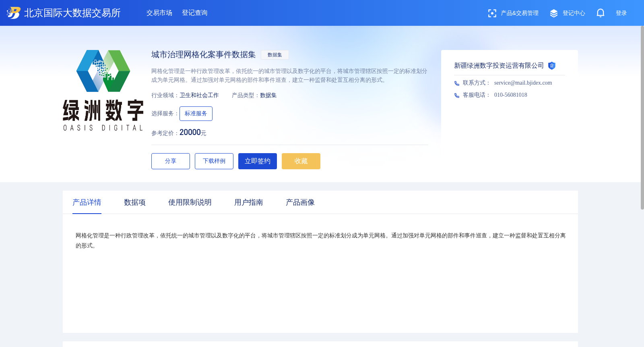Click the 登记中心 layers icon
Image resolution: width=644 pixels, height=347 pixels.
tap(554, 13)
